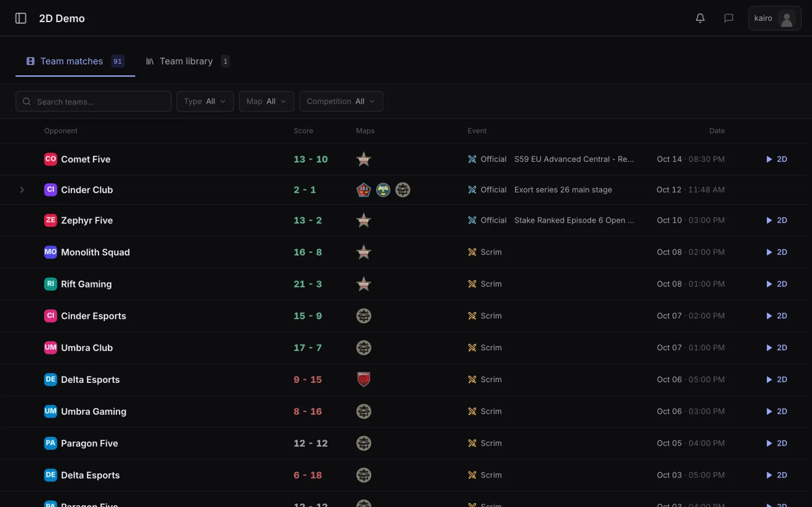Screen dimensions: 812x507
Task: Switch to the Team matches tab
Action: [75, 61]
